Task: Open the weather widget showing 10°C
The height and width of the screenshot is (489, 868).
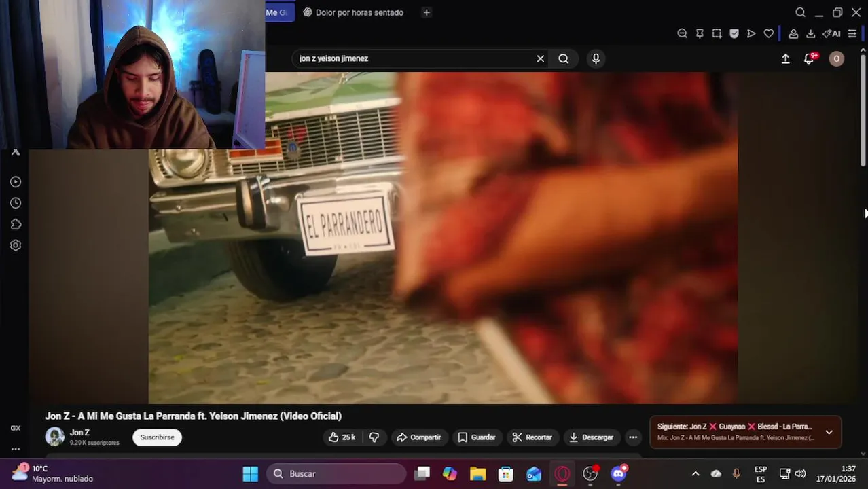Action: (x=52, y=473)
